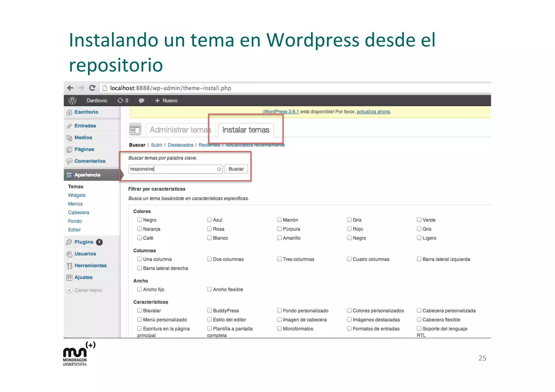Open the Editor submenu item

tap(74, 230)
